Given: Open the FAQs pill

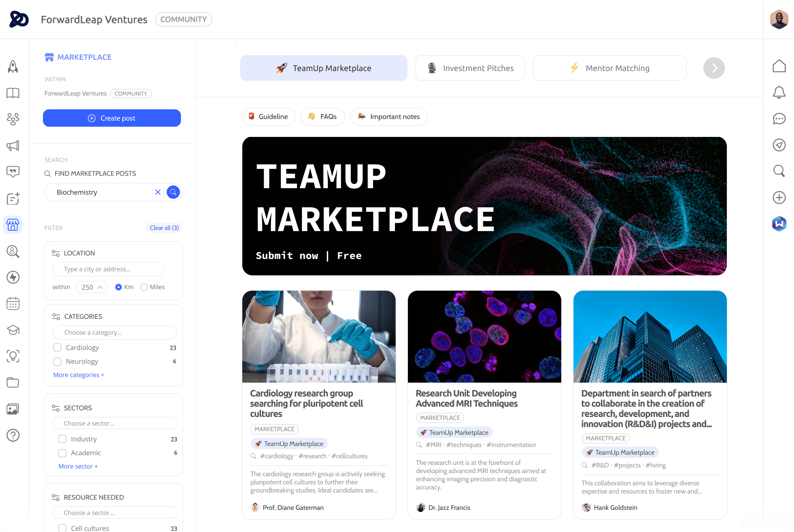Looking at the screenshot, I should 323,117.
